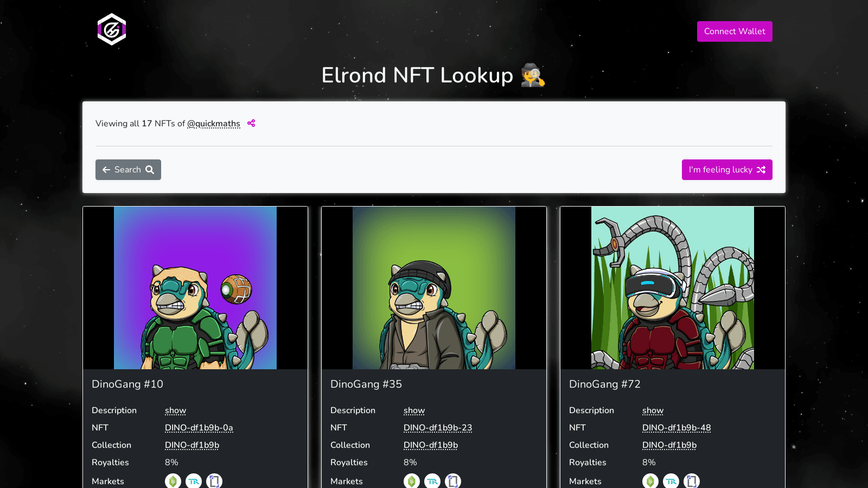This screenshot has height=488, width=868.
Task: Open NFT link DINO-df1b9b-0a
Action: [x=199, y=428]
